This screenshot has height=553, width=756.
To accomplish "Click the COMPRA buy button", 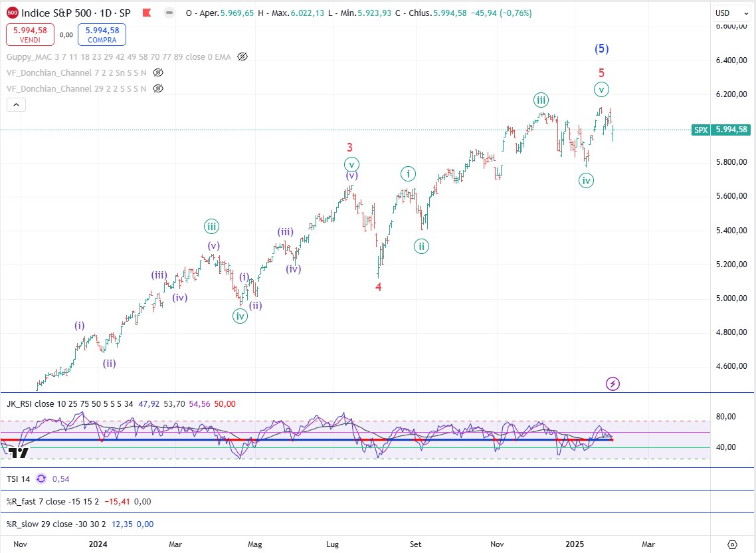I will click(102, 35).
